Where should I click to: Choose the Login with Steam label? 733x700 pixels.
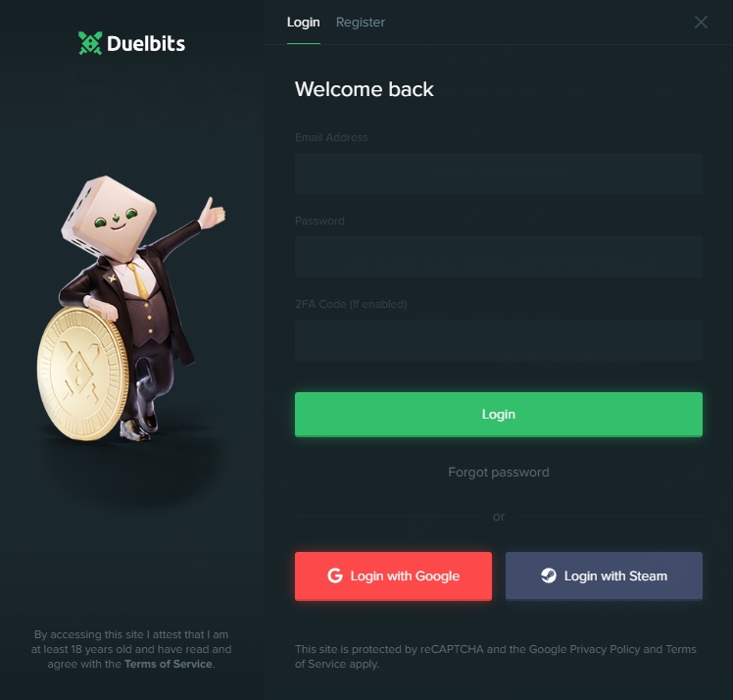point(615,576)
